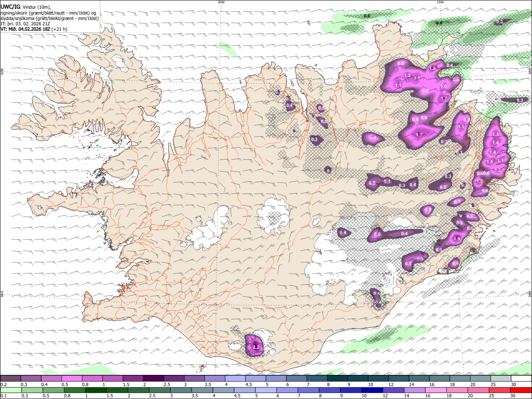Select the dark teal swatch labeled 8
The image size is (532, 399).
[337, 379]
